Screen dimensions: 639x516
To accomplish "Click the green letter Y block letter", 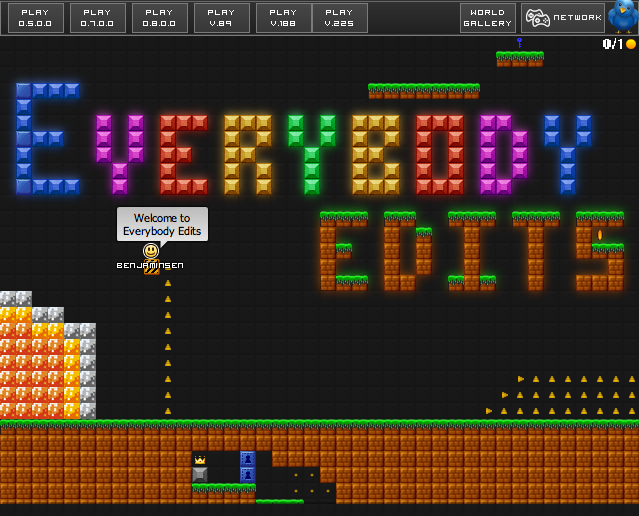I will (x=312, y=154).
